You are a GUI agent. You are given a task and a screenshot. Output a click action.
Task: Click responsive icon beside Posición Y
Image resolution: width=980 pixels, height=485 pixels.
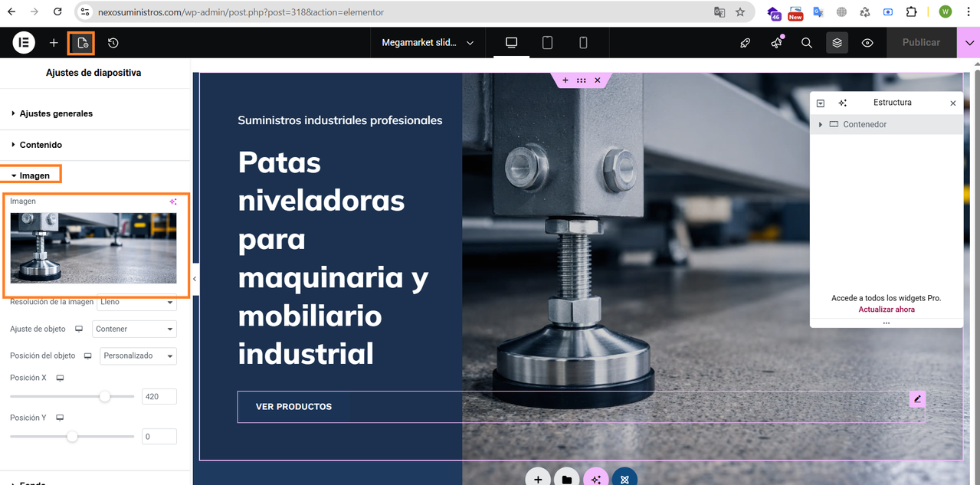coord(60,418)
